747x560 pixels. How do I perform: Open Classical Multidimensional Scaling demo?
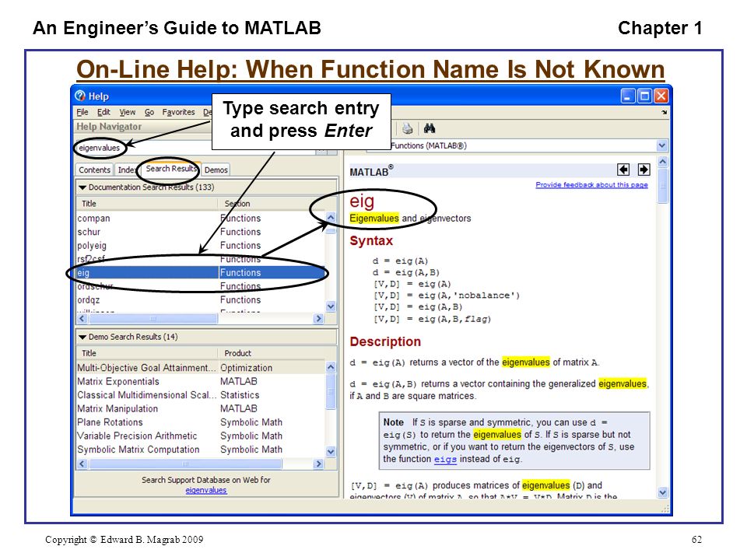[x=200, y=395]
